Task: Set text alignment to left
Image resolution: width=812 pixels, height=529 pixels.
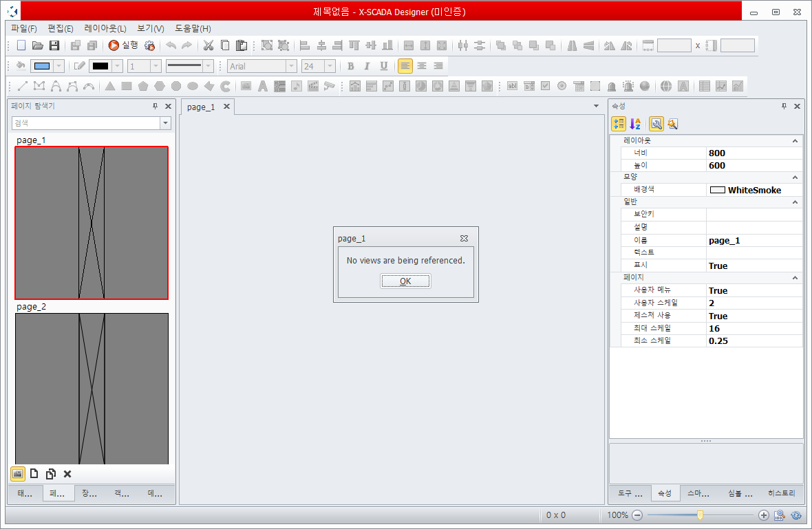Action: coord(405,66)
